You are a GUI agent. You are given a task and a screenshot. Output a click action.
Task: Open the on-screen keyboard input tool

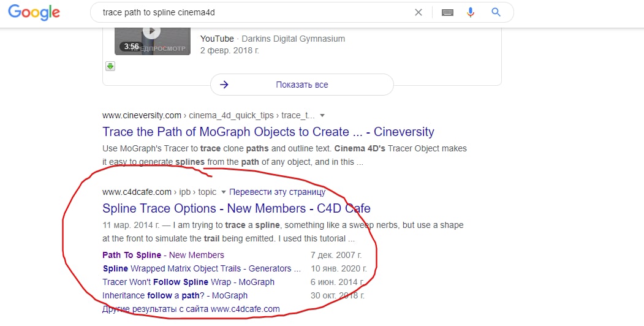coord(447,12)
